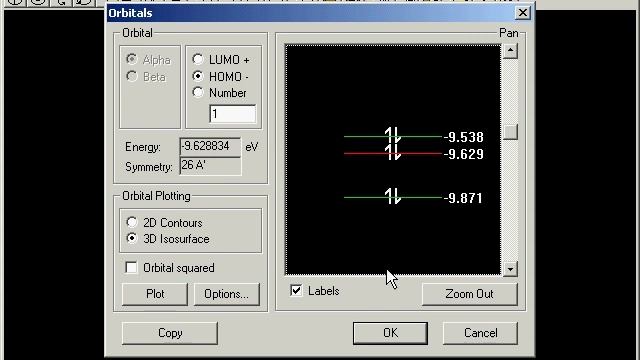
Task: Plot the selected orbital
Action: pyautogui.click(x=155, y=294)
